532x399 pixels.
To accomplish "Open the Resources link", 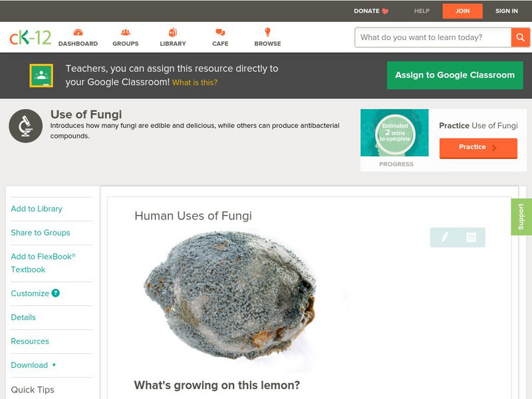I will click(30, 341).
